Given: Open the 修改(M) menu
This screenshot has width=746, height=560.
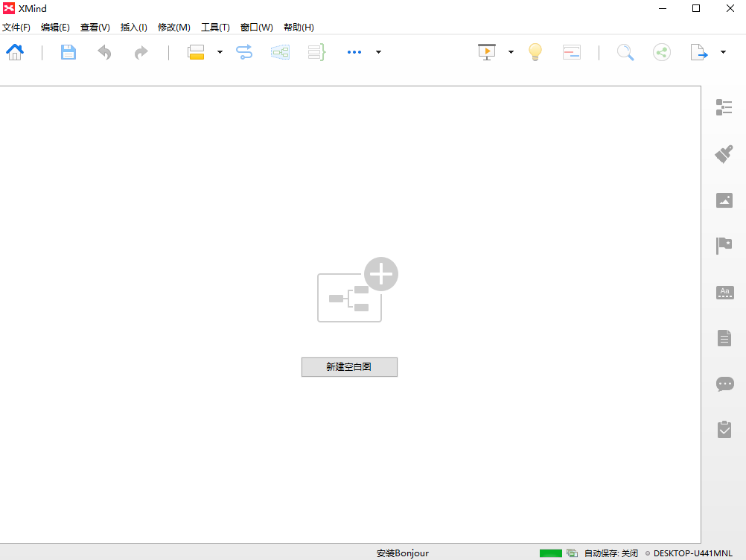Looking at the screenshot, I should coord(173,27).
